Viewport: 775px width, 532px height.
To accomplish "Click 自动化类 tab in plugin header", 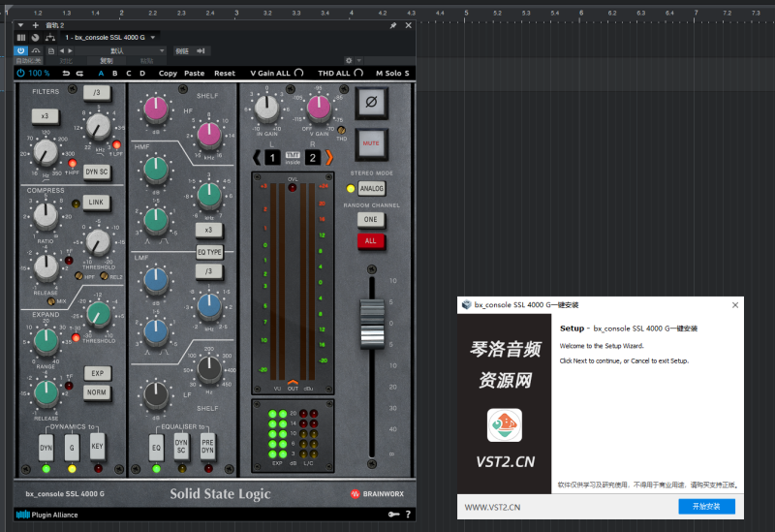I will (x=28, y=61).
